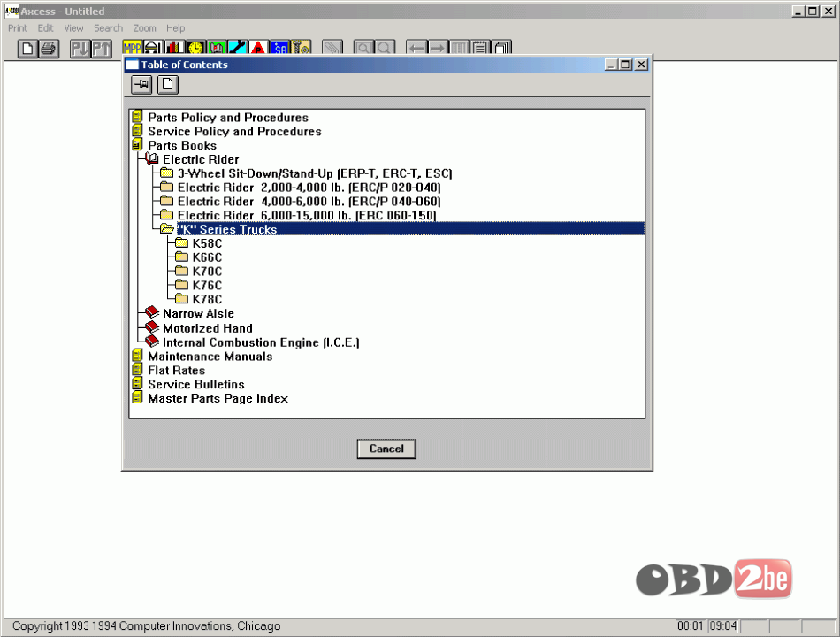This screenshot has width=840, height=637.
Task: Open the Print menu
Action: tap(17, 28)
